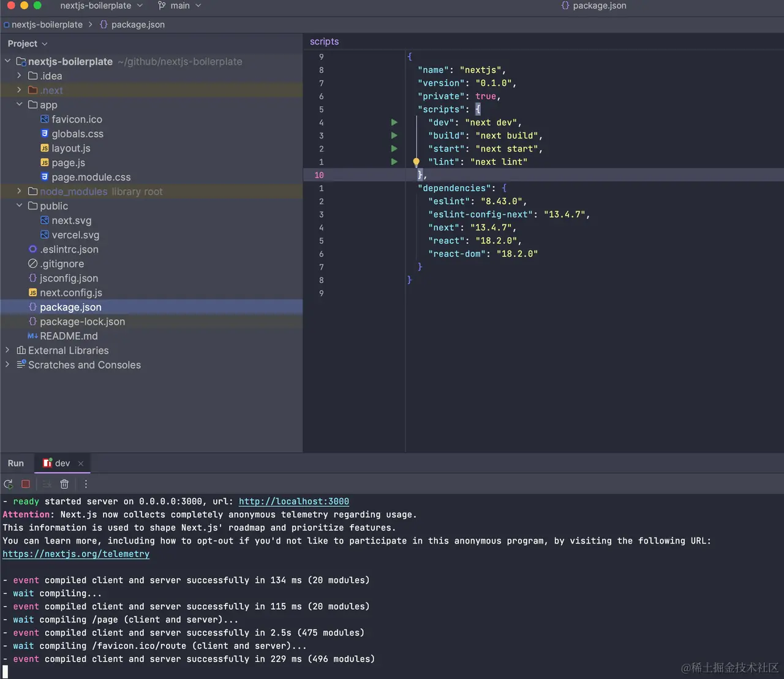Click the package-lock.json file icon
This screenshot has width=784, height=679.
33,322
